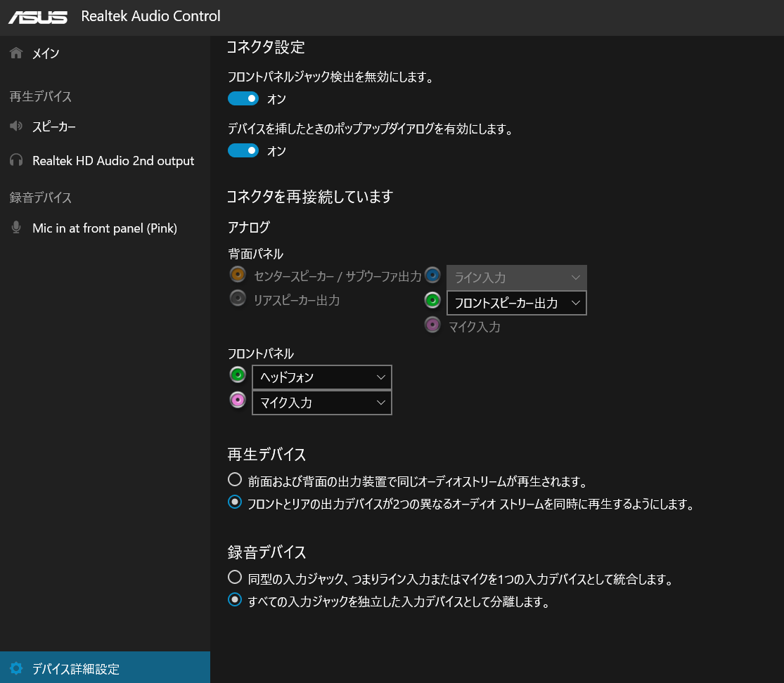Click the ASUS logo in title bar
This screenshot has width=784, height=683.
(x=38, y=17)
